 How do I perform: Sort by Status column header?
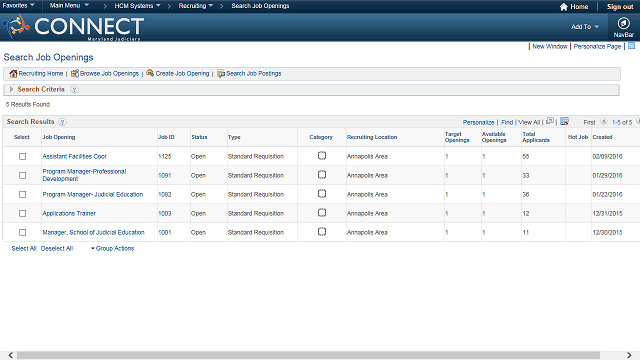pos(199,137)
